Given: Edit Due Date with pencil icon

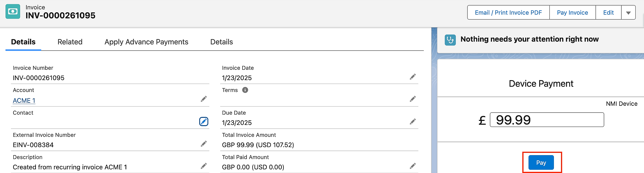Looking at the screenshot, I should tap(413, 122).
